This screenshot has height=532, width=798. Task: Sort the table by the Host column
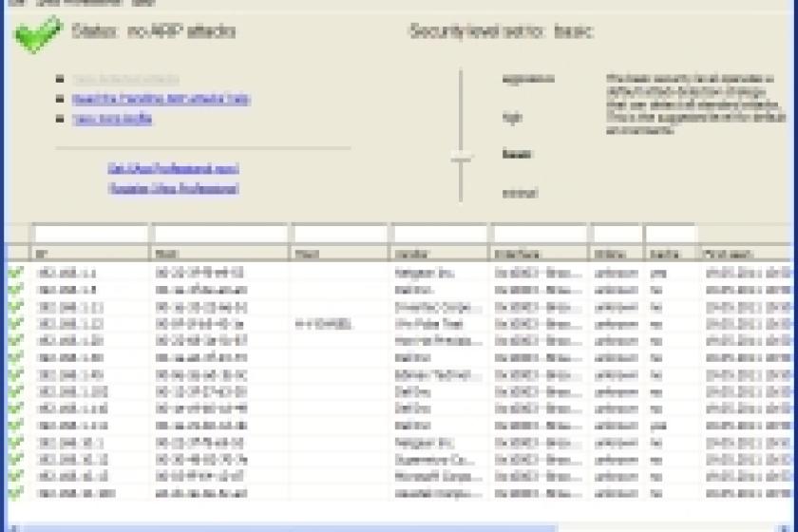click(x=340, y=253)
